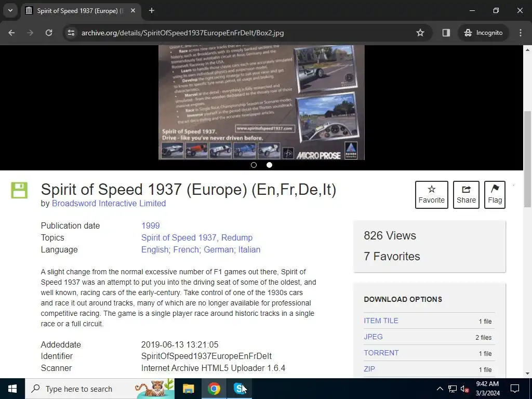
Task: Click the identifier SpiritOfSpeed1937EuropeEnFrDeIt
Action: pyautogui.click(x=206, y=356)
